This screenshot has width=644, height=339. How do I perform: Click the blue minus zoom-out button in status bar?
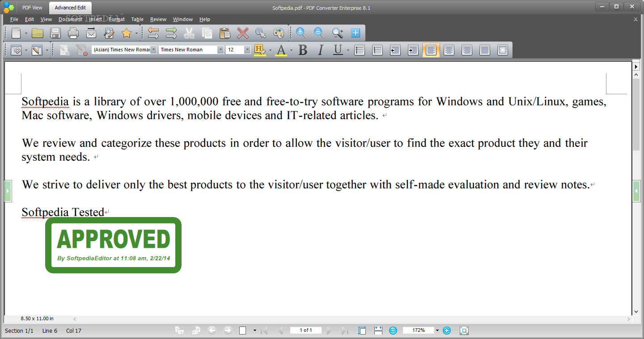pyautogui.click(x=393, y=331)
